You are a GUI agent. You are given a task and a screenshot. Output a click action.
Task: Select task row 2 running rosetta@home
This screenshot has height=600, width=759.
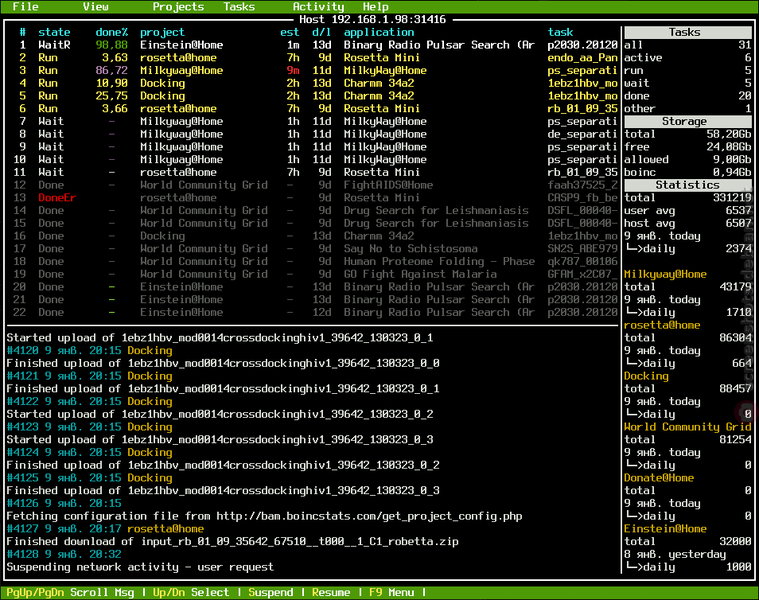(312, 58)
